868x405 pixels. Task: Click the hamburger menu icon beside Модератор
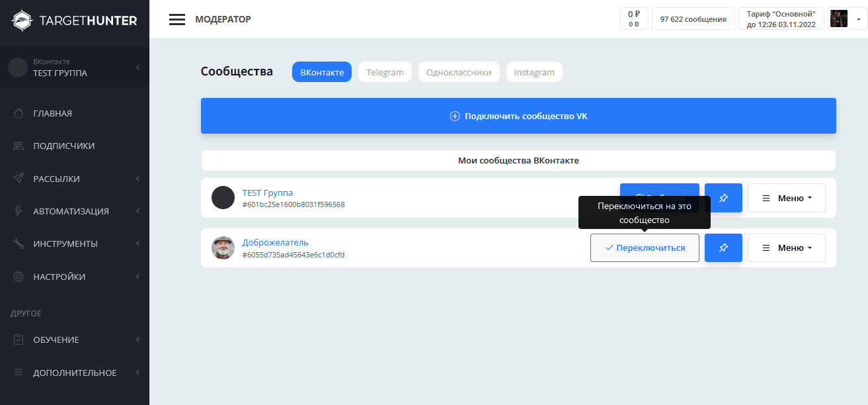[x=177, y=19]
